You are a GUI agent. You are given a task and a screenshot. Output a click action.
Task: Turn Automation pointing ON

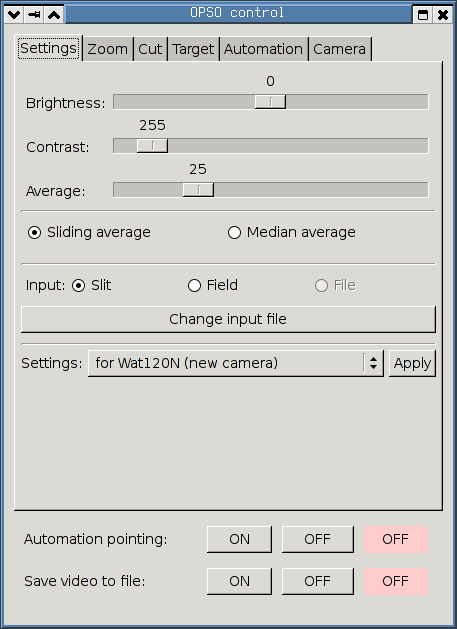point(239,540)
